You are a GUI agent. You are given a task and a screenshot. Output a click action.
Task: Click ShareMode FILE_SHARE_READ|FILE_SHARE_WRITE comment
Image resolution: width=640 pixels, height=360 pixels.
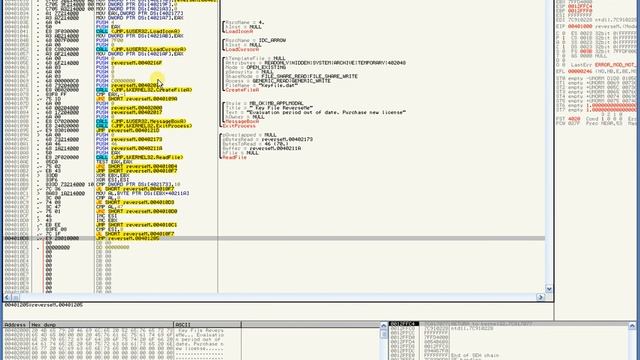[291, 76]
